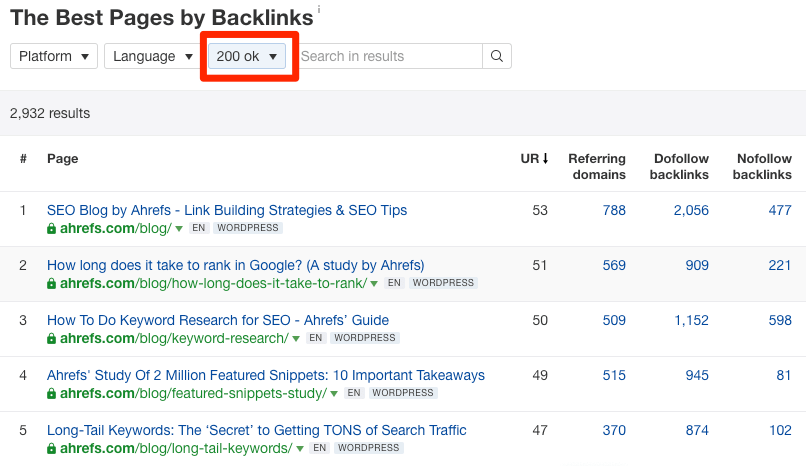Click the Page column header

pos(63,158)
